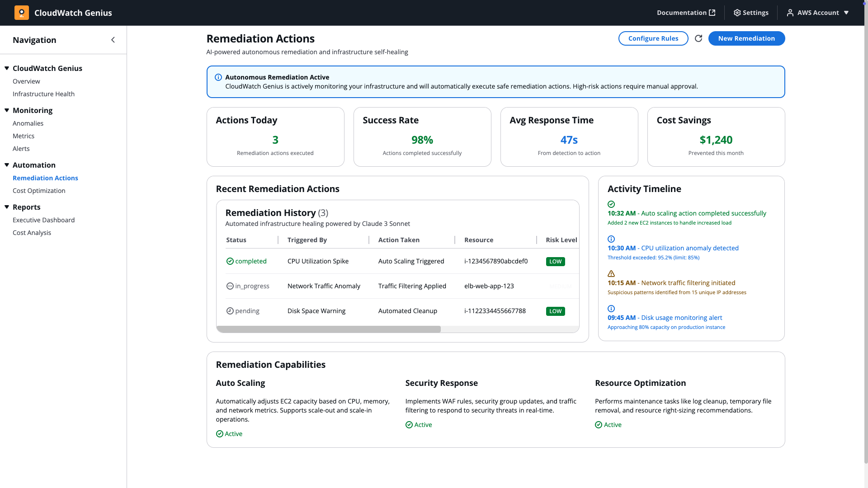
Task: Click the info icon in the Autonomous Remediation banner
Action: point(218,77)
